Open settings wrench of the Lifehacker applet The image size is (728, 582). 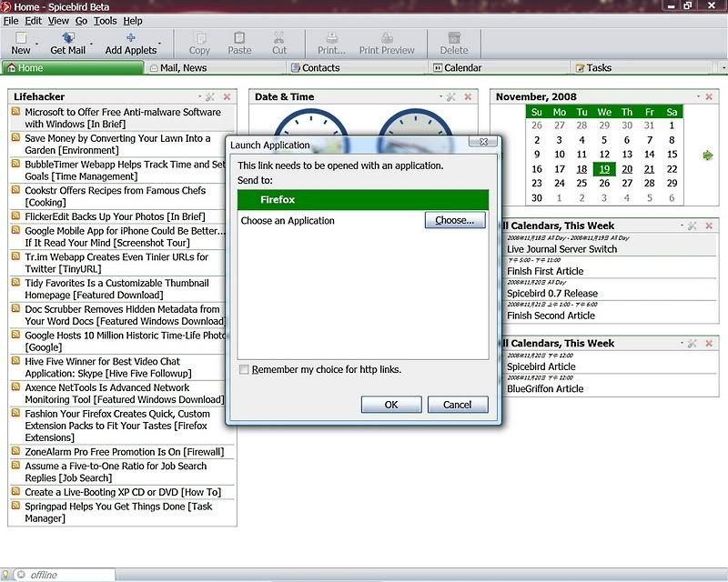click(210, 96)
